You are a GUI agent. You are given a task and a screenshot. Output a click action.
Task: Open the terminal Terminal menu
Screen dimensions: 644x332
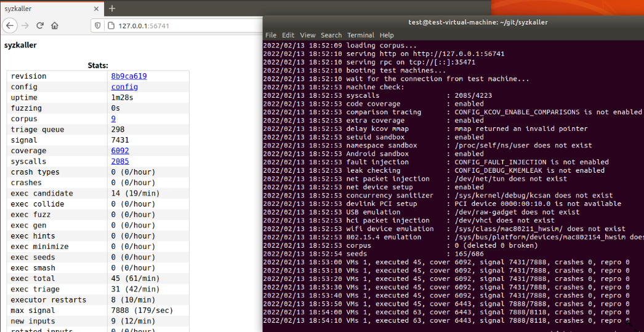coord(361,35)
